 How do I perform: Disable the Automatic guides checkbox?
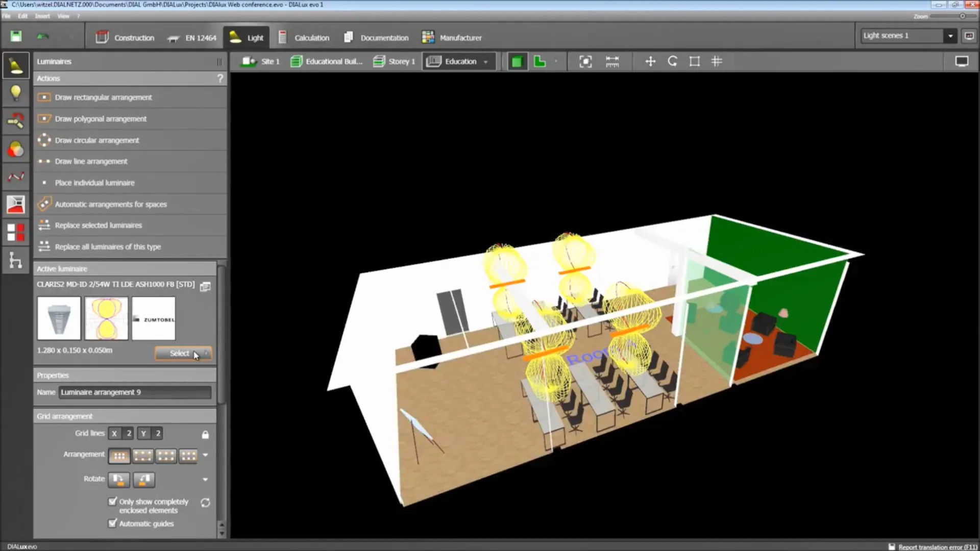[113, 523]
